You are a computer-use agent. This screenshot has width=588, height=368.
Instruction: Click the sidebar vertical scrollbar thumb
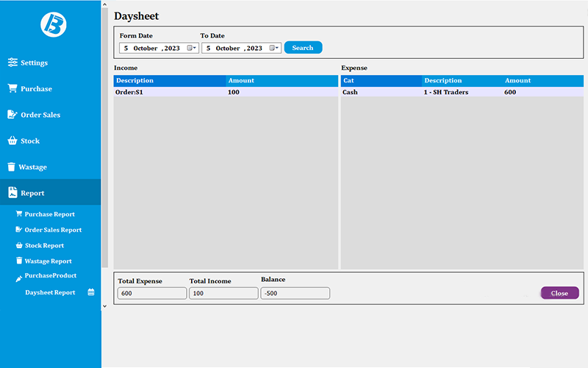click(104, 138)
